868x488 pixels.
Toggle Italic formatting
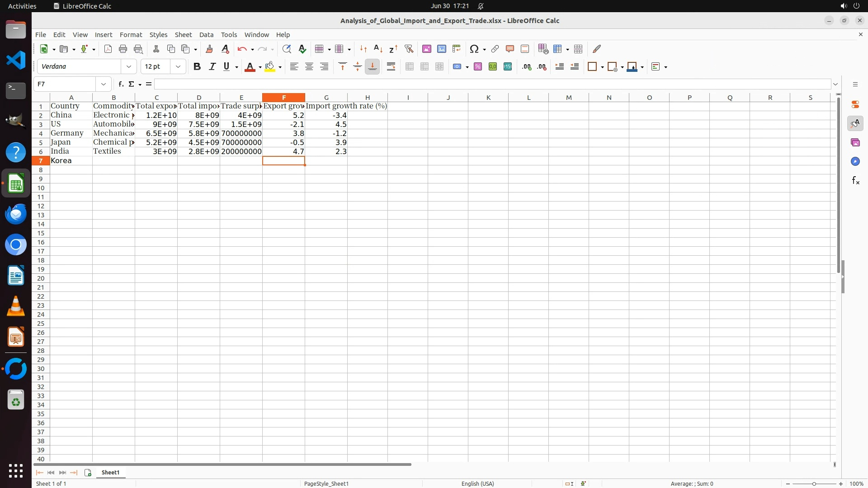pos(212,67)
